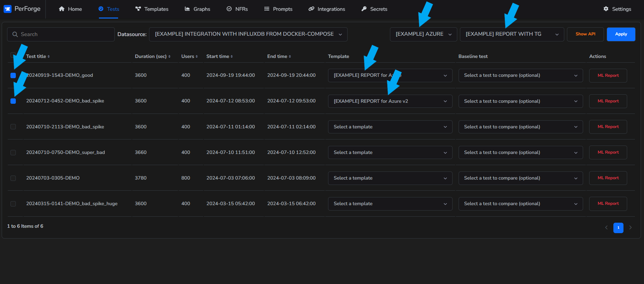The image size is (644, 284).
Task: Click the NFRs checkmark circle icon
Action: pos(229,9)
